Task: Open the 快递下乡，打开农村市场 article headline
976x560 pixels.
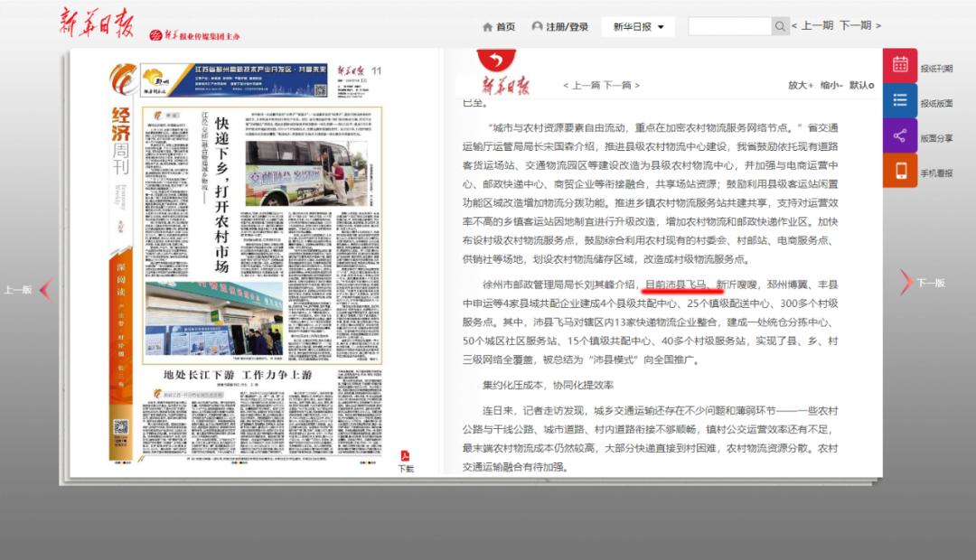Action: pyautogui.click(x=222, y=194)
